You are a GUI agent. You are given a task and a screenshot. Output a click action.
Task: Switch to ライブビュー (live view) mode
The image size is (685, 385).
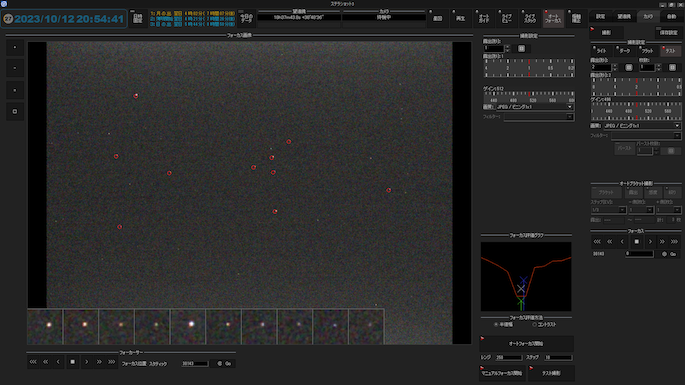(507, 18)
